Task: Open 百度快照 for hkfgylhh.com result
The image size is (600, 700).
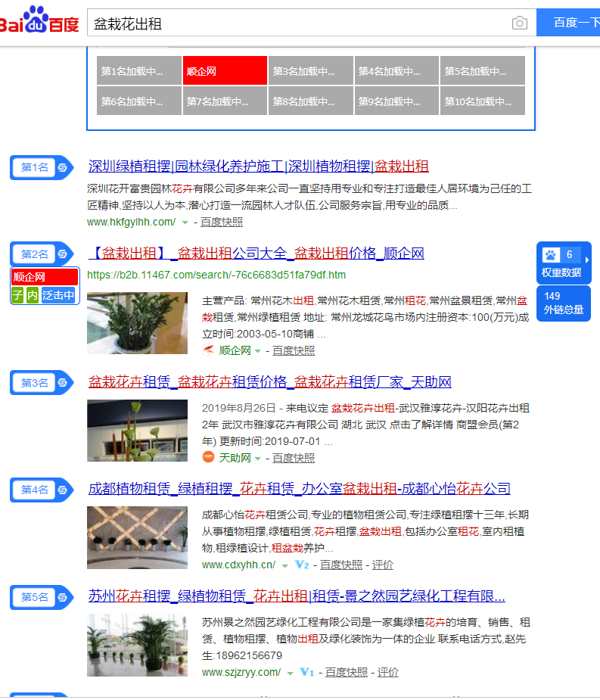Action: 222,222
